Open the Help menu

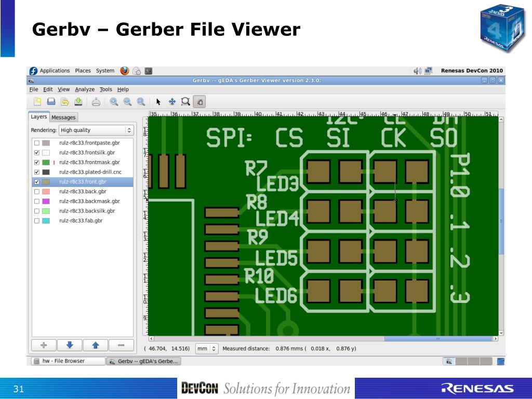[123, 89]
